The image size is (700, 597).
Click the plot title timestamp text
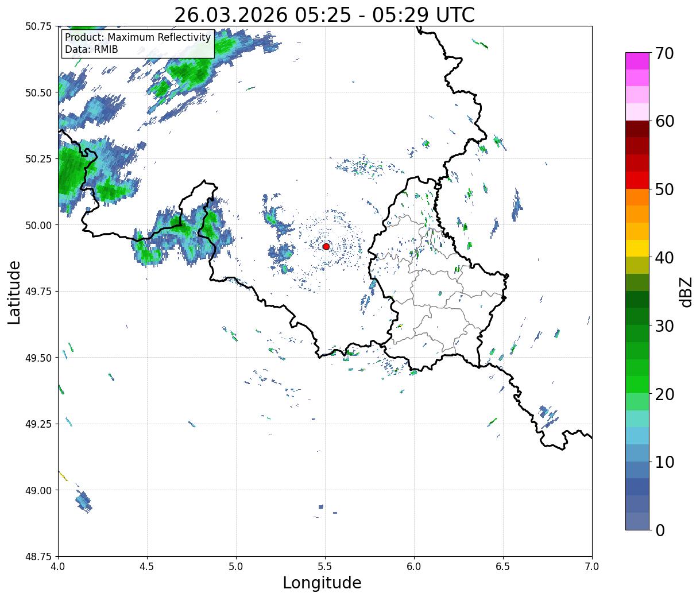pyautogui.click(x=324, y=15)
